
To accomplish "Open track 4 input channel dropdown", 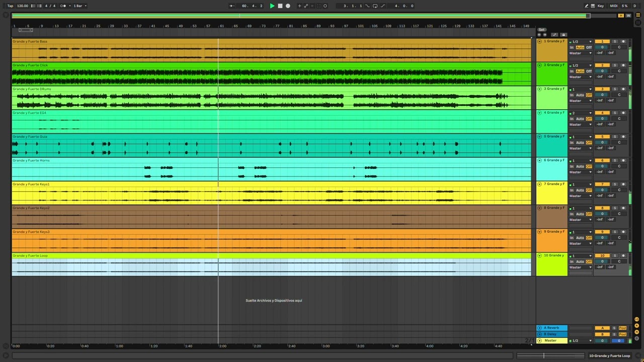I will (581, 113).
